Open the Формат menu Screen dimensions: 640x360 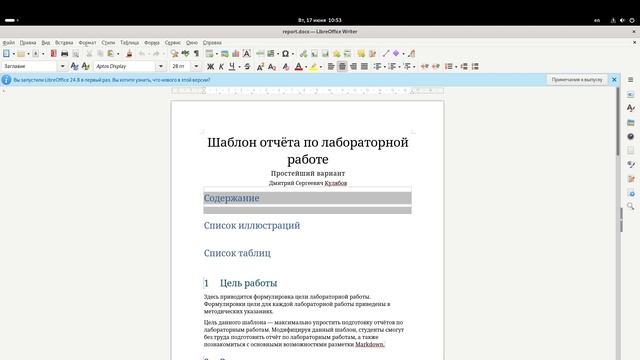click(87, 42)
